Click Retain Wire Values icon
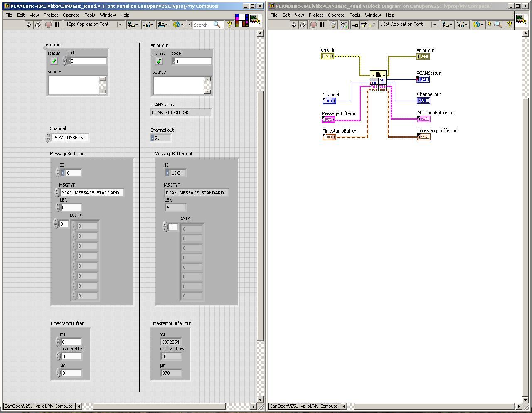Screen dimensions: 532x413 pos(344,25)
